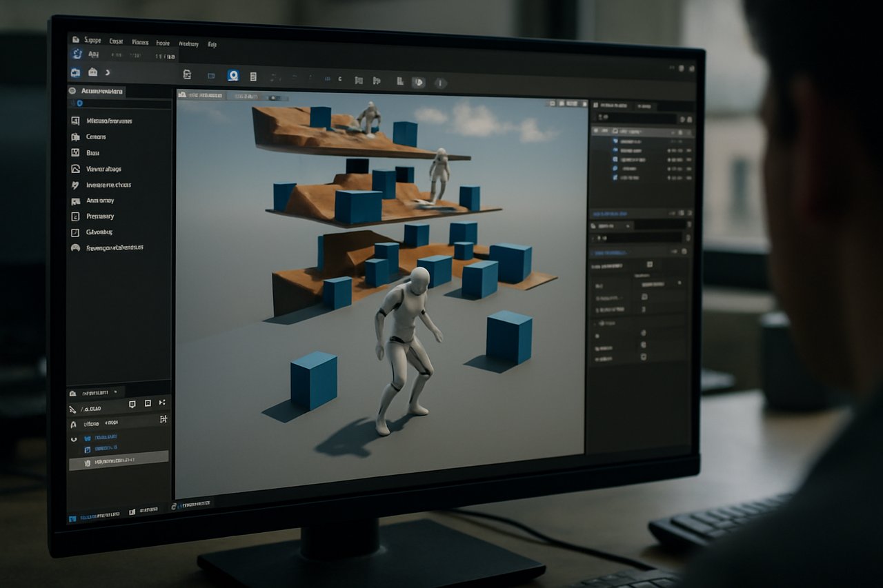Image resolution: width=883 pixels, height=588 pixels.
Task: Collapse the tree arrow in bottom-left panel
Action: click(x=75, y=438)
